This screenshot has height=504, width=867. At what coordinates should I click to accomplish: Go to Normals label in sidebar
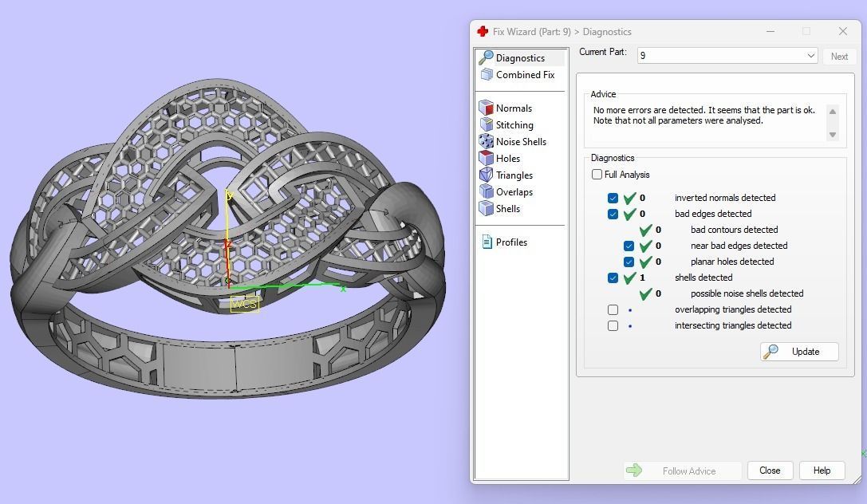tap(514, 108)
